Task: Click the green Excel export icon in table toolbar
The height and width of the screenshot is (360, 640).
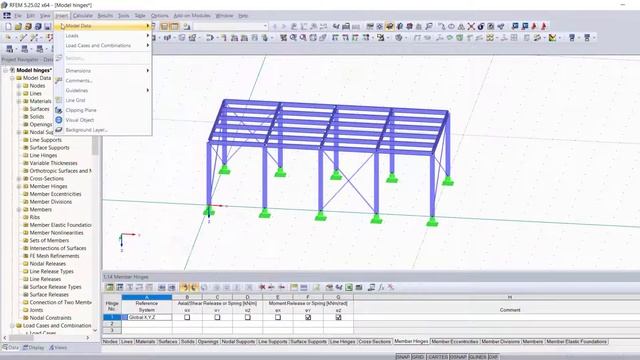Action: [x=349, y=287]
